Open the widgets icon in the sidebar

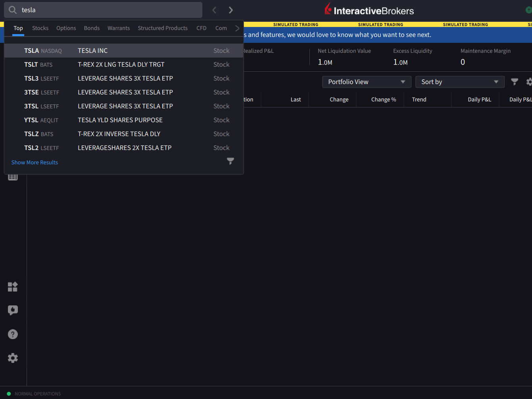[x=13, y=287]
